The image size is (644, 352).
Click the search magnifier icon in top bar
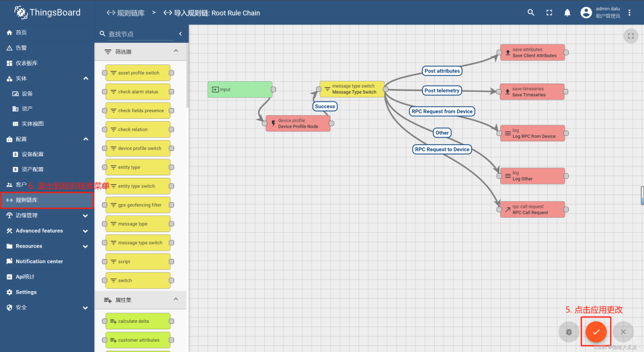coord(531,13)
